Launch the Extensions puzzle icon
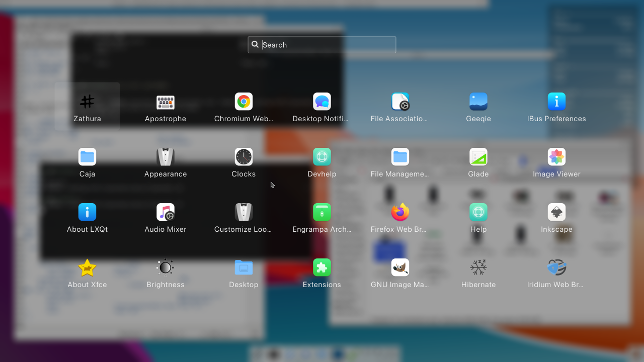This screenshot has width=644, height=362. point(322,267)
